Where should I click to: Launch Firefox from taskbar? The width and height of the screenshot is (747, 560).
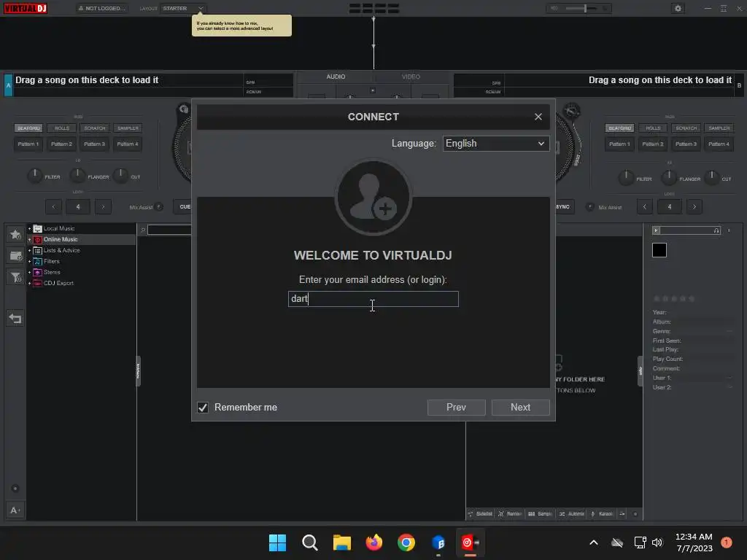point(374,542)
